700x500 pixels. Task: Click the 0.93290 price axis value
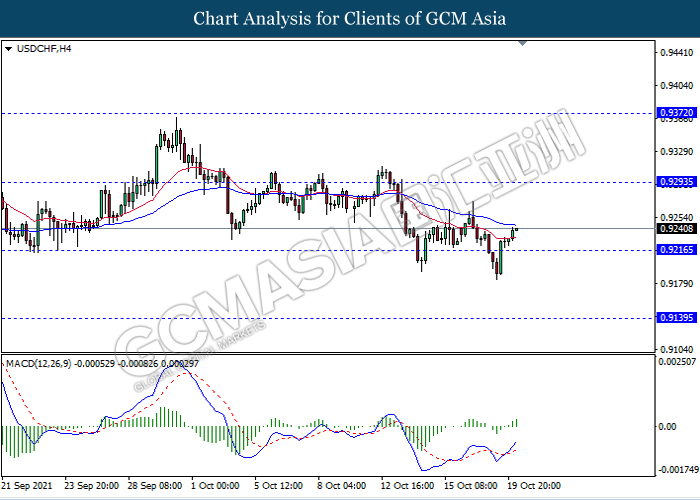pos(677,152)
